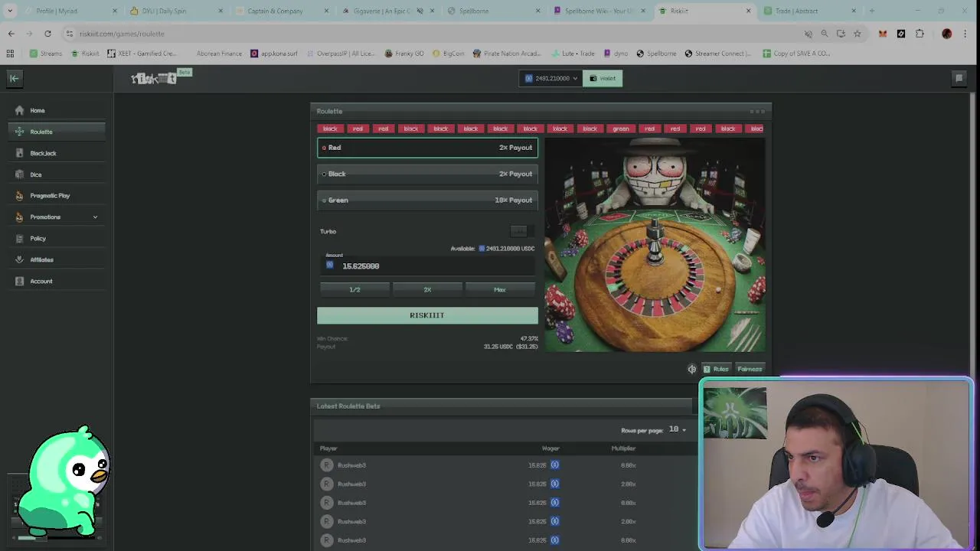This screenshot has width=980, height=551.
Task: Click the USDC coin icon in Amount field
Action: click(330, 266)
